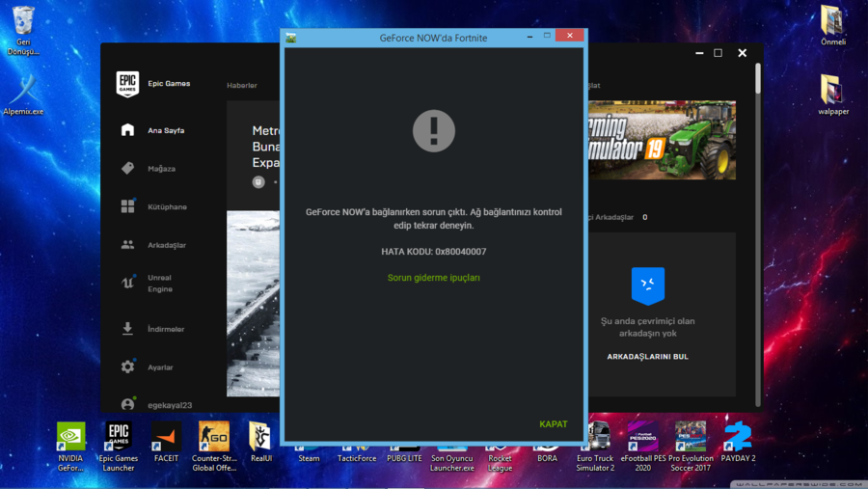Select Counter-Strike Global Offensive shortcut

click(214, 447)
